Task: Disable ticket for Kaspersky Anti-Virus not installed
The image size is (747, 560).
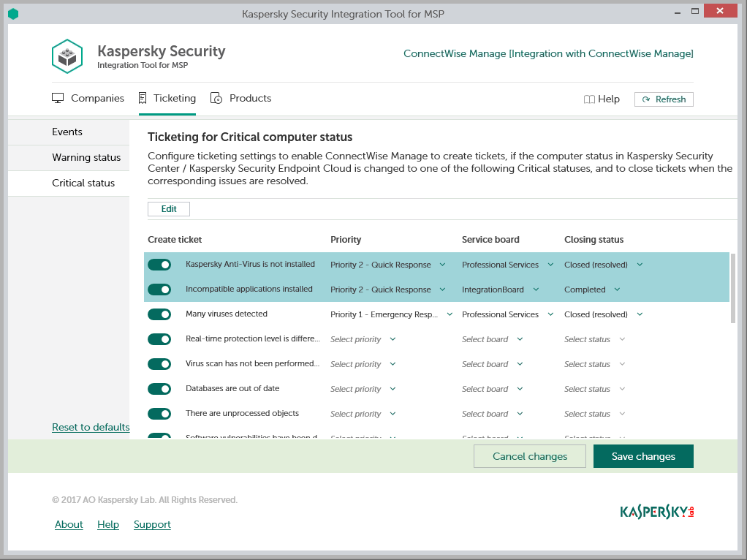Action: point(159,265)
